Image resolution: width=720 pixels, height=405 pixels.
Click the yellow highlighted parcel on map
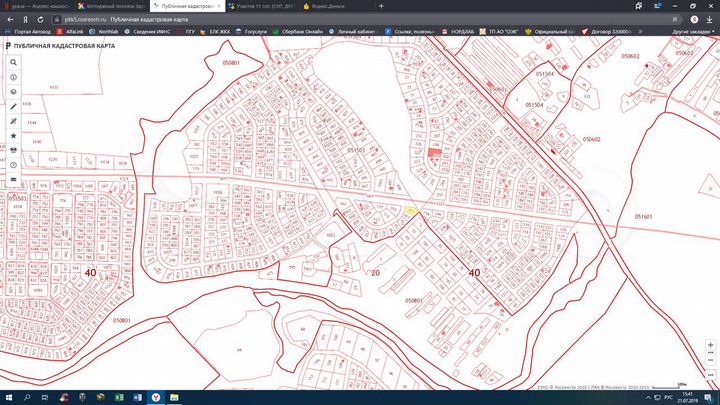[411, 210]
